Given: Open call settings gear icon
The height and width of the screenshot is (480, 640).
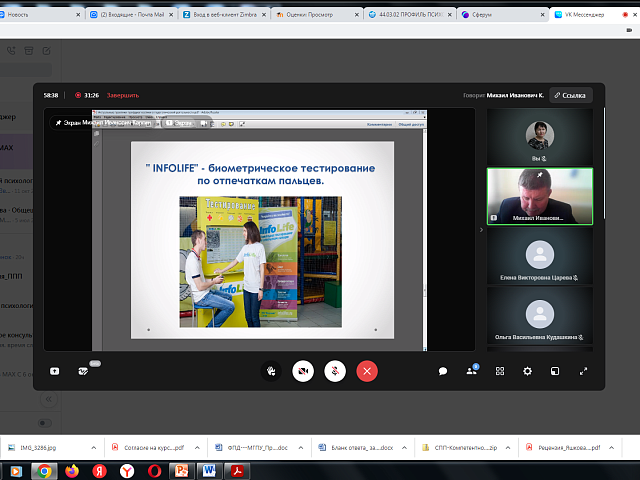Looking at the screenshot, I should (x=527, y=371).
